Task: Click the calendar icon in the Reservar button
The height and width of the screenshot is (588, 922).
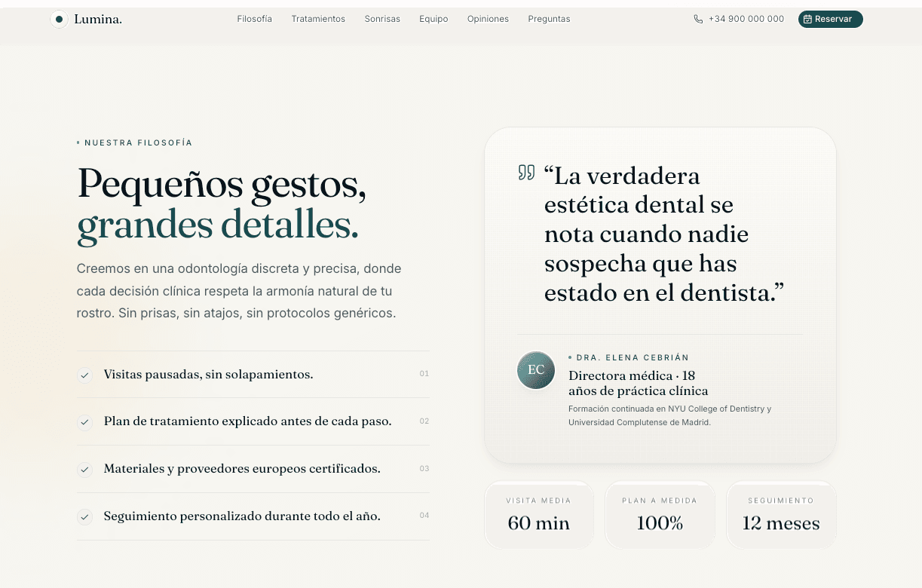Action: click(x=807, y=19)
